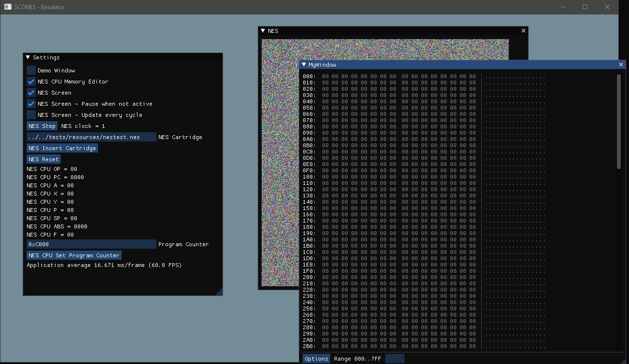Uncheck NES CPU Memory Editor
Image resolution: width=629 pixels, height=364 pixels.
click(x=31, y=82)
